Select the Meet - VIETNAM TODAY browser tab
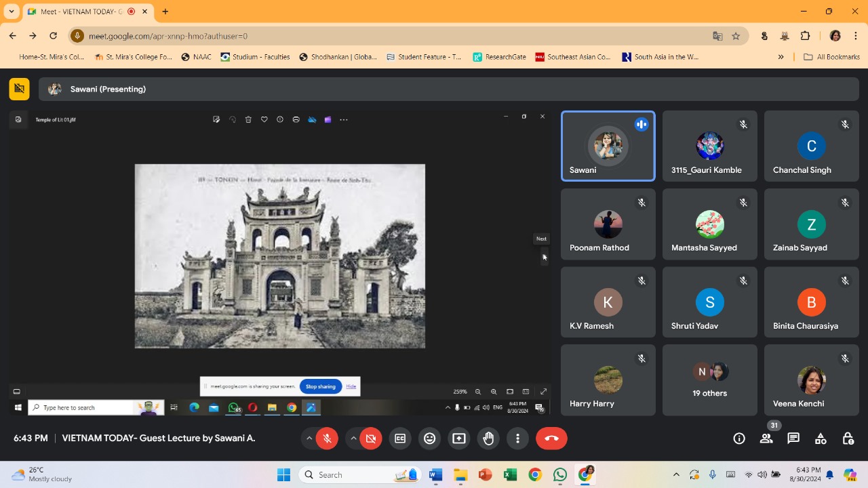This screenshot has width=868, height=488. (x=81, y=12)
